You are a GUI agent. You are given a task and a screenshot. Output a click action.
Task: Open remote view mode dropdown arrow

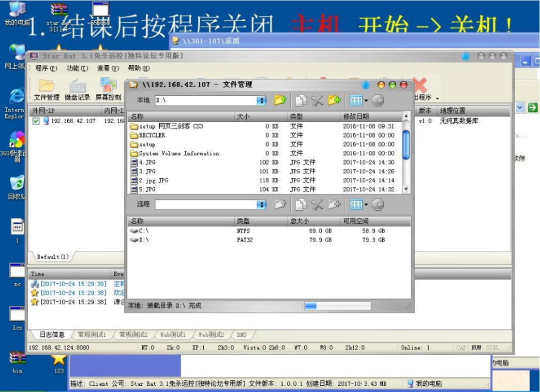pos(366,205)
